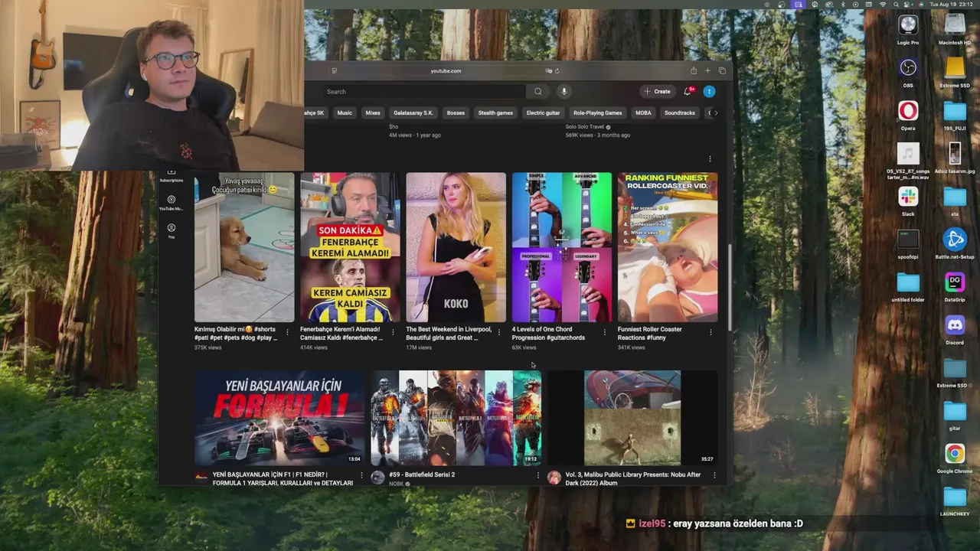980x551 pixels.
Task: Click the YouTube page vertical scrollbar
Action: tap(729, 287)
